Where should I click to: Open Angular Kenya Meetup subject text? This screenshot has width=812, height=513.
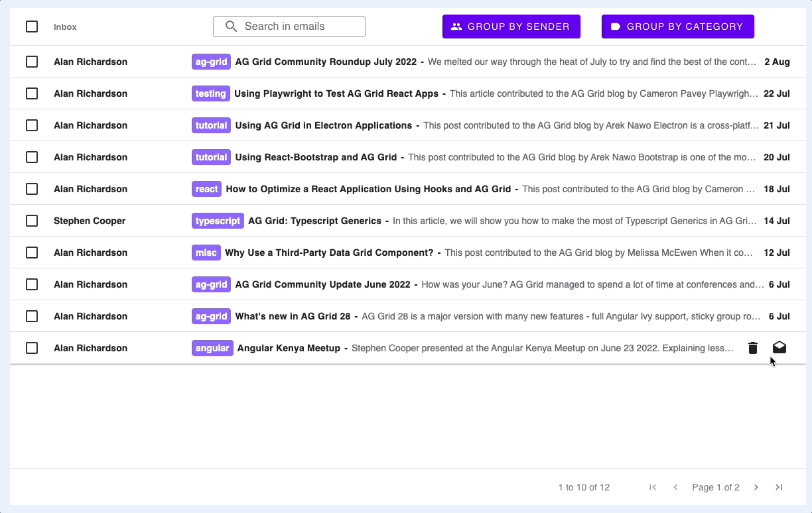[289, 348]
